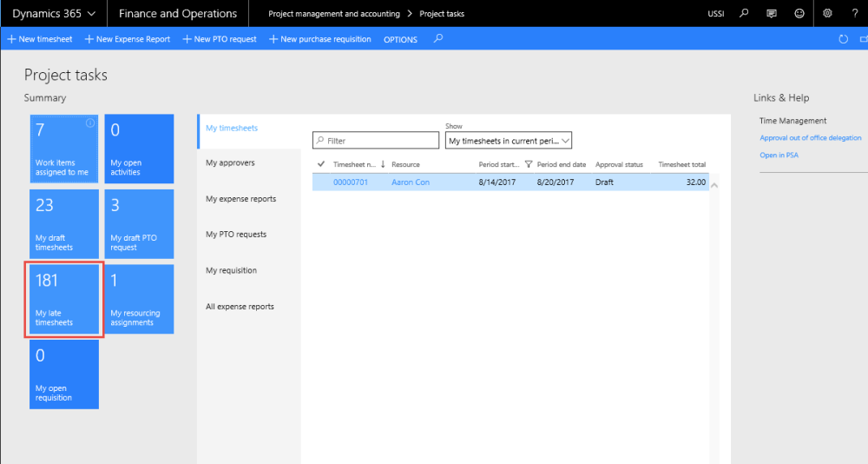Click the Timesheet number sort arrow

[383, 164]
